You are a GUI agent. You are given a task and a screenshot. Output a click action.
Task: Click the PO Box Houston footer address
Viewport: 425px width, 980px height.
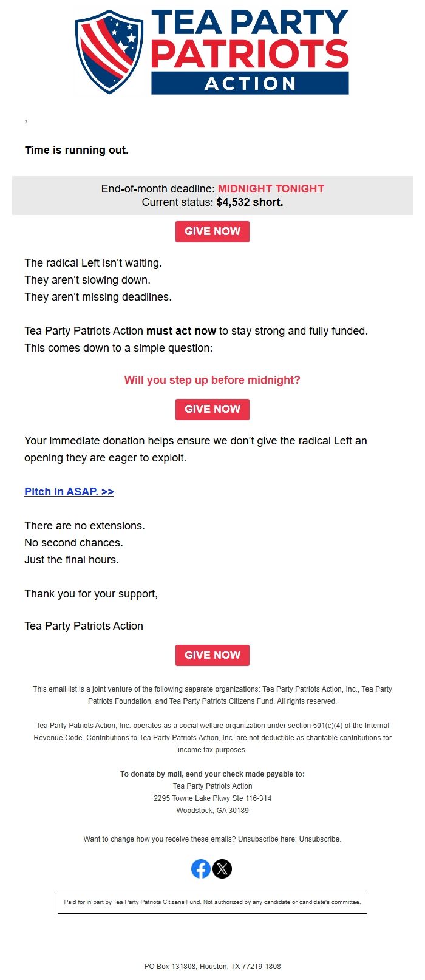pyautogui.click(x=212, y=966)
